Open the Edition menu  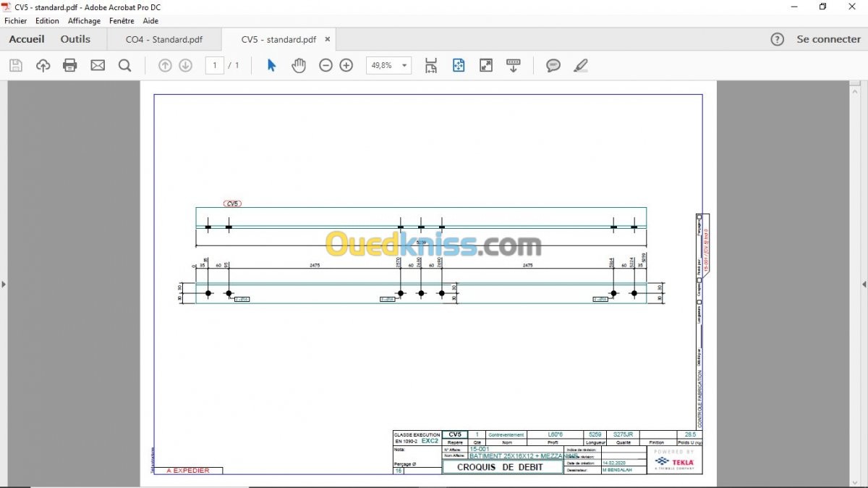(47, 21)
